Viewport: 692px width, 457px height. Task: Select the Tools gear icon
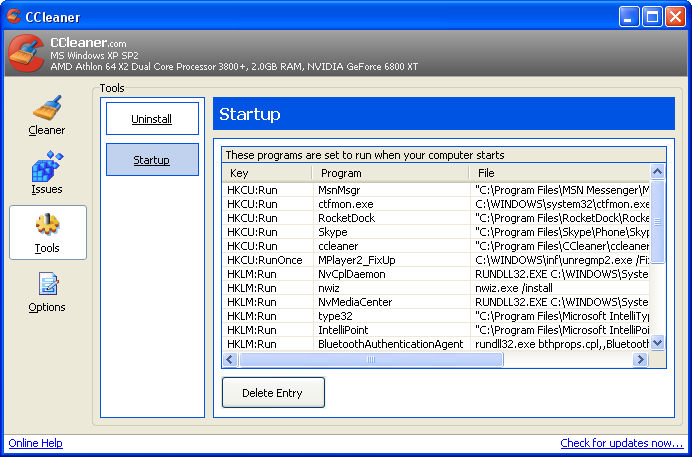click(47, 225)
